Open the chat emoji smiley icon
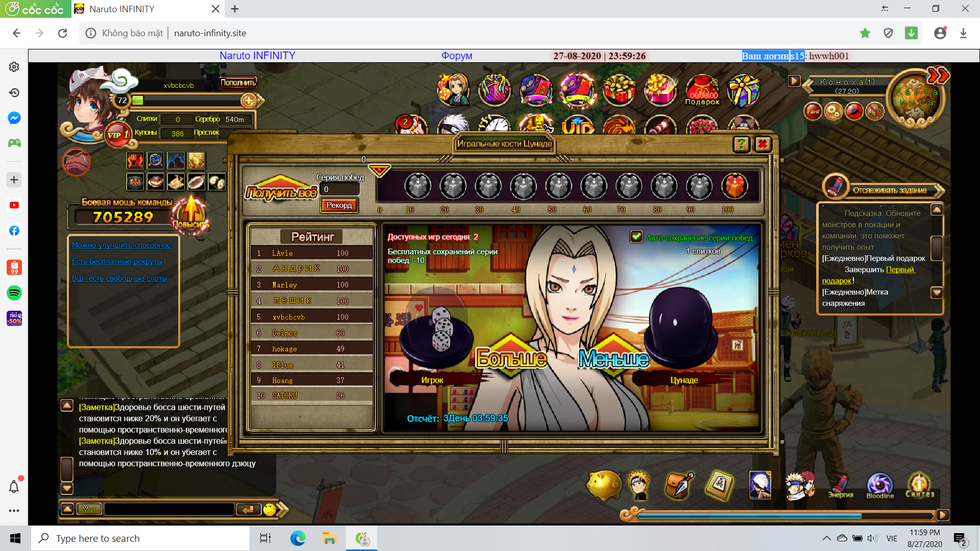Screen dimensions: 980x551 point(269,509)
